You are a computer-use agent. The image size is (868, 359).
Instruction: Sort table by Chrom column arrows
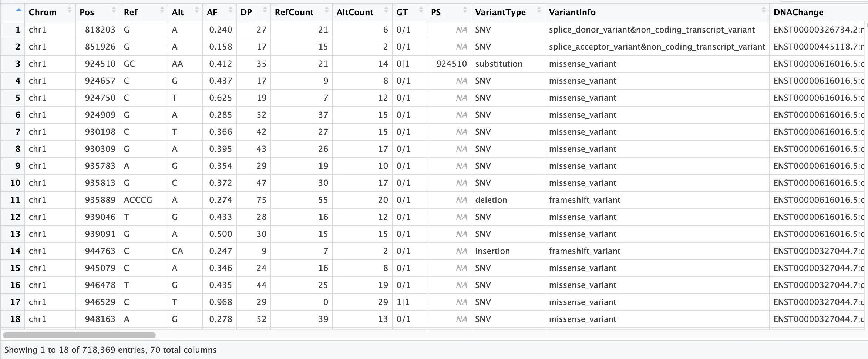(x=69, y=10)
